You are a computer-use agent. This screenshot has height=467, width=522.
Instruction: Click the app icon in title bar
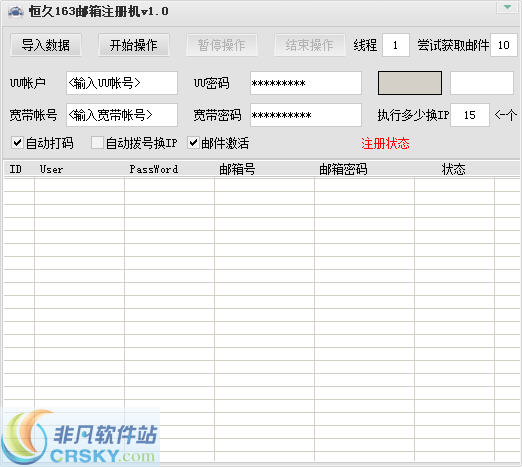coord(15,12)
